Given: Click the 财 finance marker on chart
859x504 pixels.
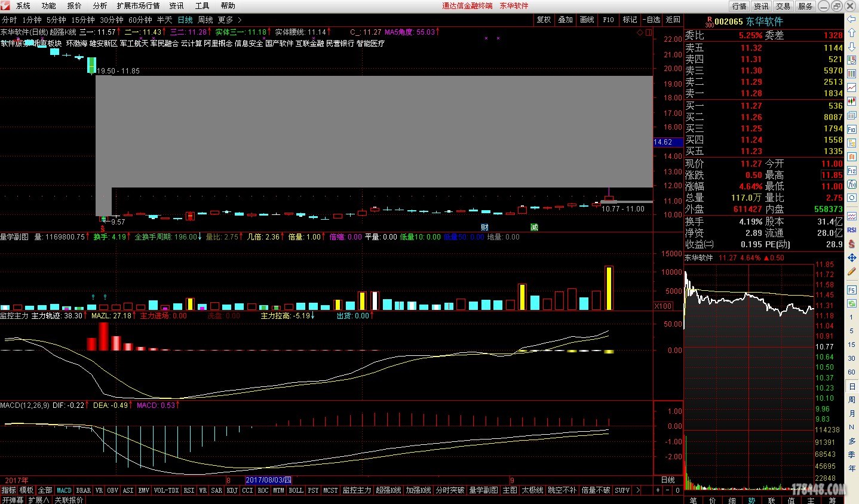Looking at the screenshot, I should 484,228.
